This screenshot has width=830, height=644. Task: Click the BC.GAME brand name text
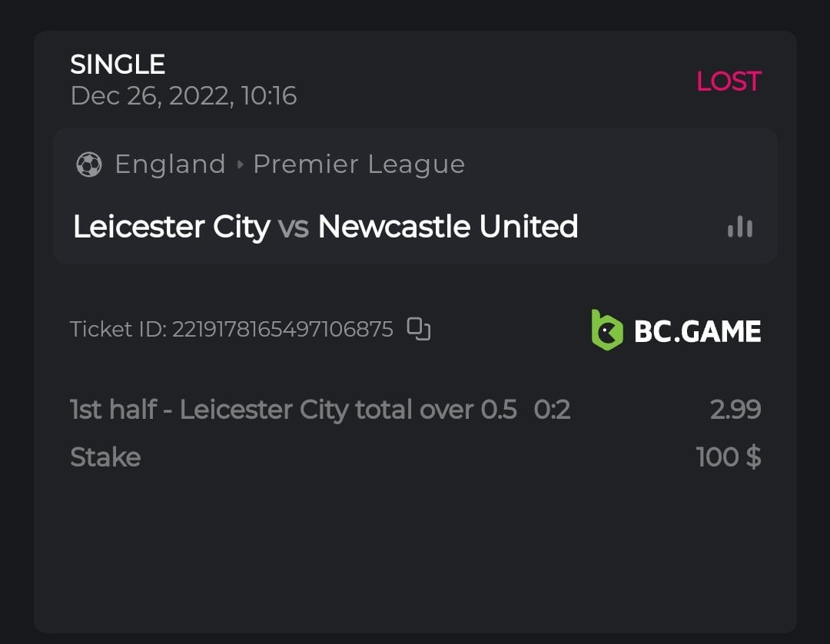(697, 331)
